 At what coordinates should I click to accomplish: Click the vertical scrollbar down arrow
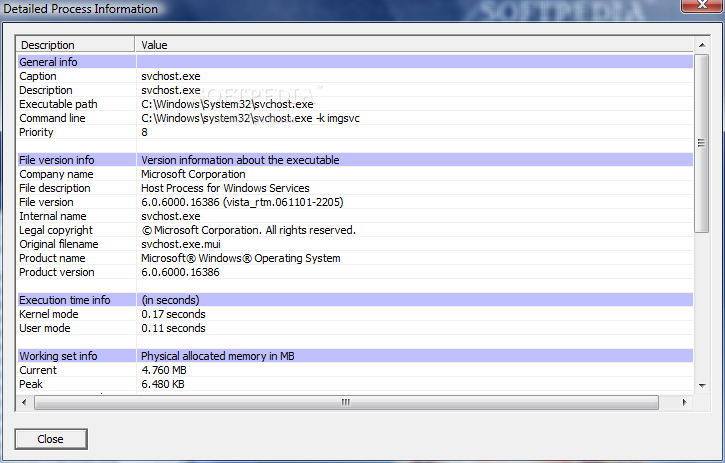pos(702,385)
